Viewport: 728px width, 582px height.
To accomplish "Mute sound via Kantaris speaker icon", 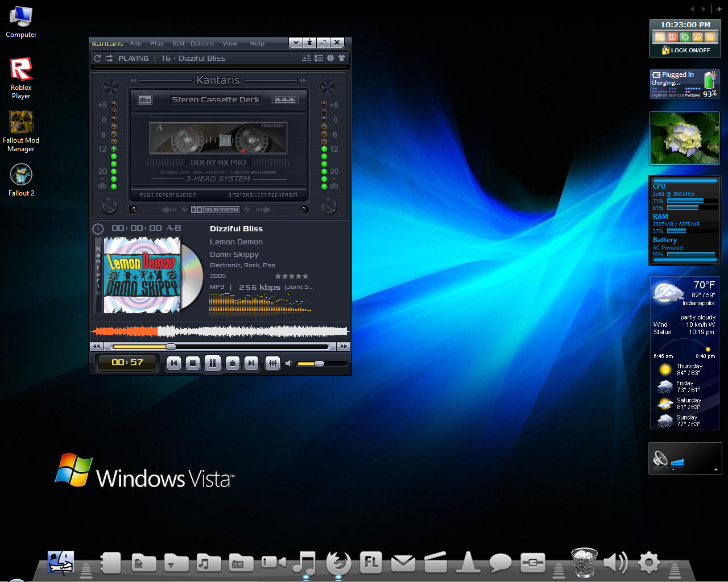I will click(x=289, y=363).
